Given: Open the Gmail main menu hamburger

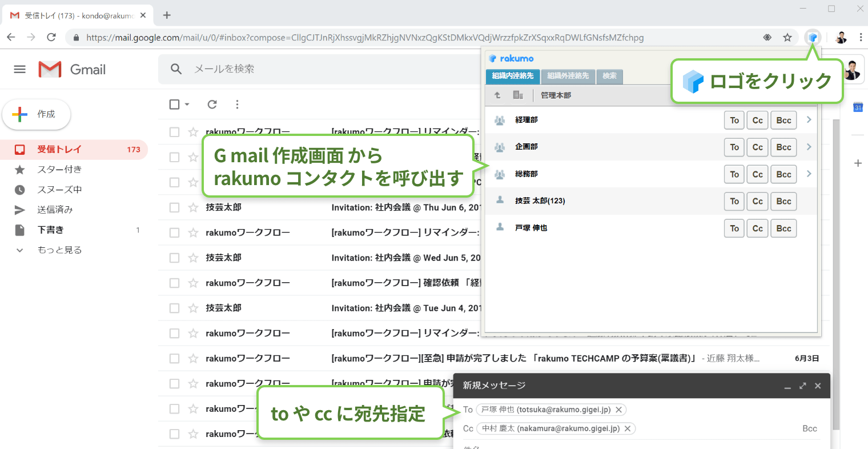Looking at the screenshot, I should pyautogui.click(x=20, y=70).
